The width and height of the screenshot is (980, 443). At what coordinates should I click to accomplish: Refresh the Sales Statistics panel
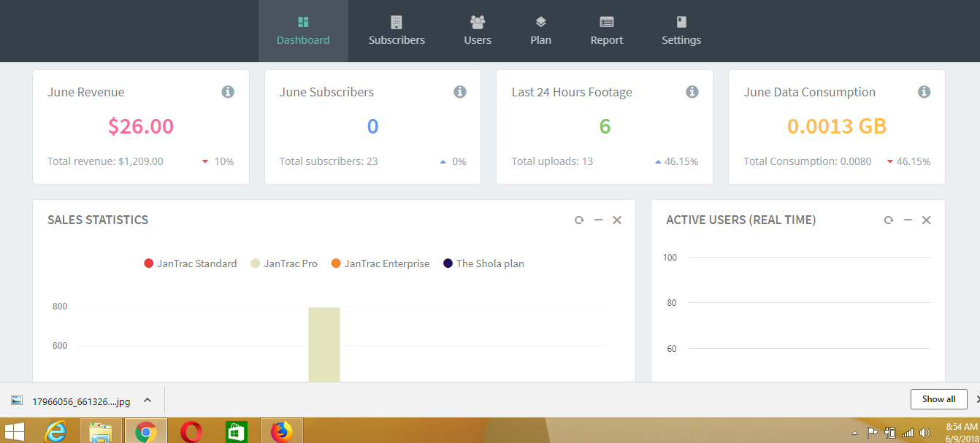click(x=579, y=220)
